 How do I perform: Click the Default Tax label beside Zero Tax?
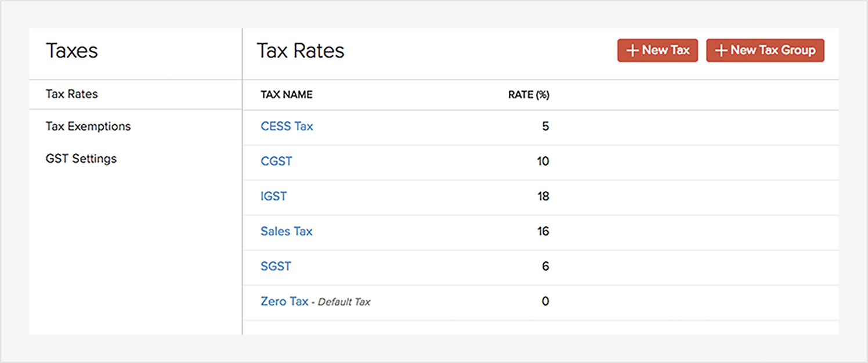pyautogui.click(x=344, y=302)
